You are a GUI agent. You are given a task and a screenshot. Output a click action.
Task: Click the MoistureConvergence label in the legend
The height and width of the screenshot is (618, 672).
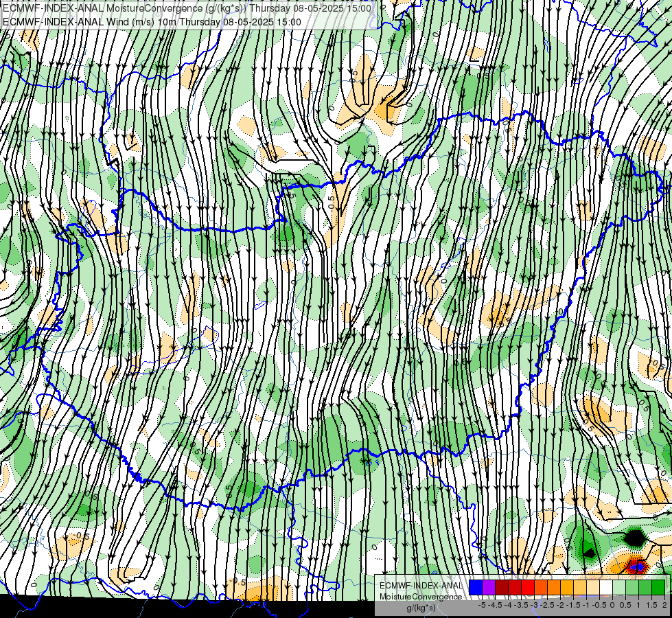point(421,597)
